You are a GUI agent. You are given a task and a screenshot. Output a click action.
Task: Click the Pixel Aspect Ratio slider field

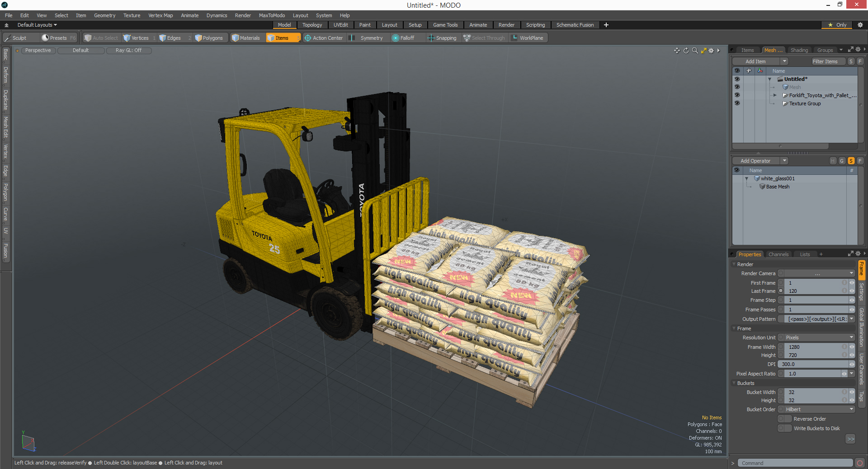point(813,374)
